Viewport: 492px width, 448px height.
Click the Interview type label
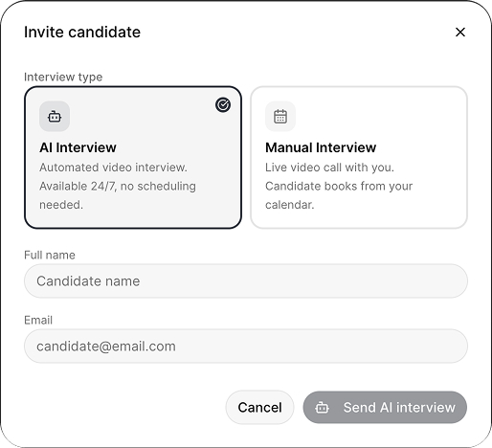63,77
